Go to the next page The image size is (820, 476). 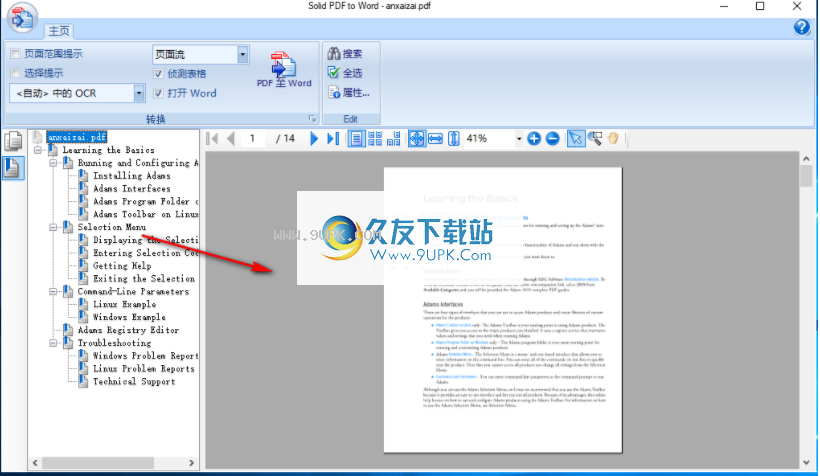click(x=314, y=139)
